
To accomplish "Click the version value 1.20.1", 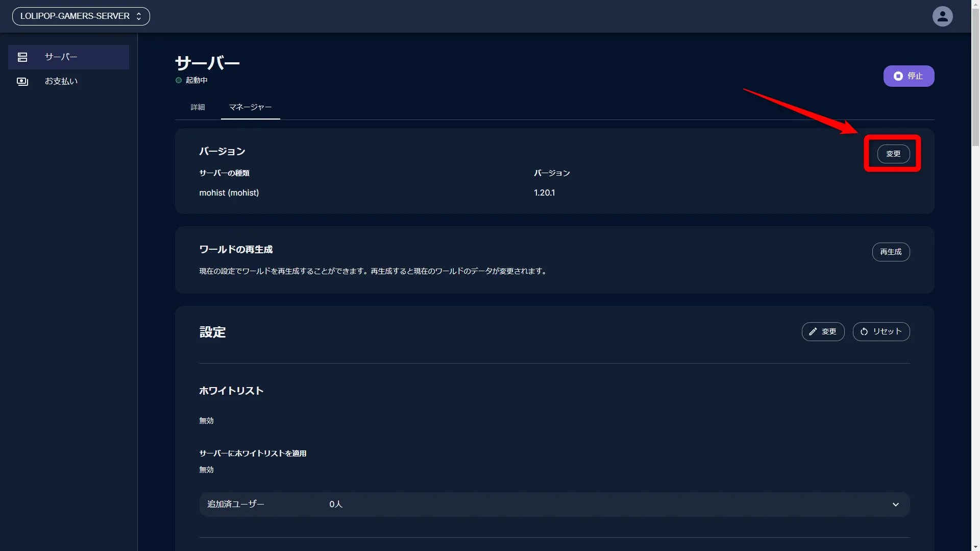I will (x=544, y=193).
